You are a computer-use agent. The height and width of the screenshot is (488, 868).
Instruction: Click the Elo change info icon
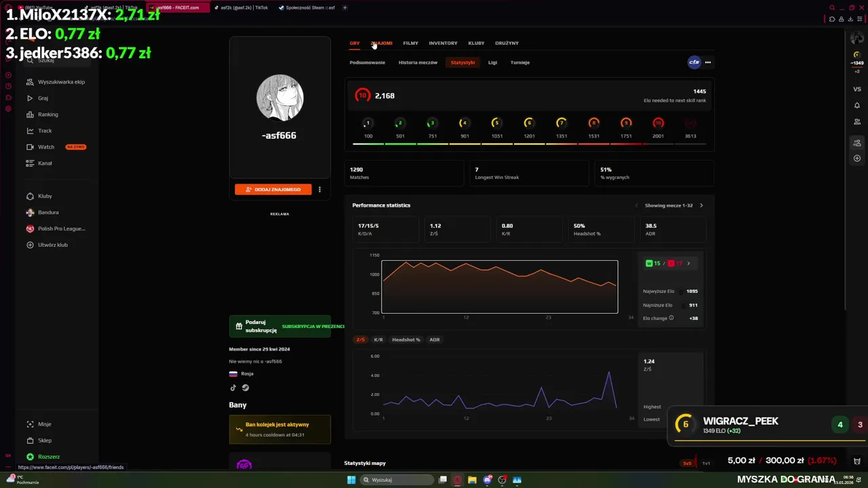[671, 318]
